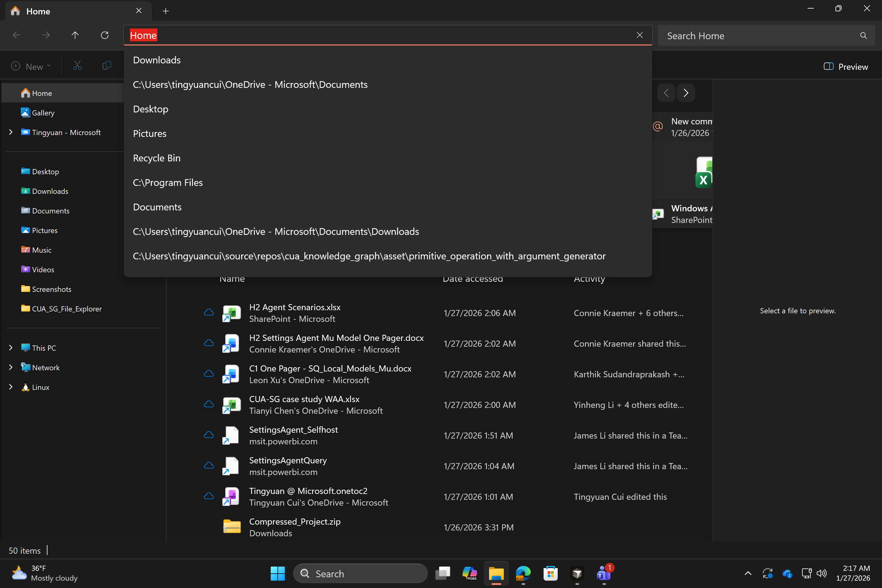Open a new tab with plus button

click(x=166, y=11)
